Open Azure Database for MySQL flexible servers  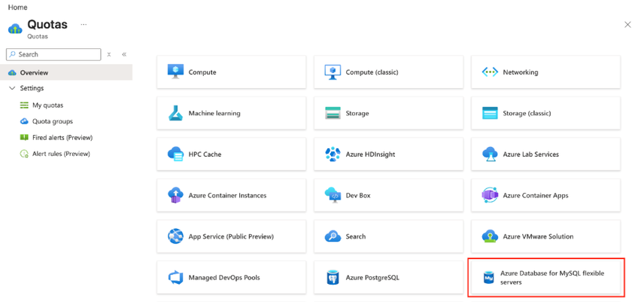click(545, 277)
